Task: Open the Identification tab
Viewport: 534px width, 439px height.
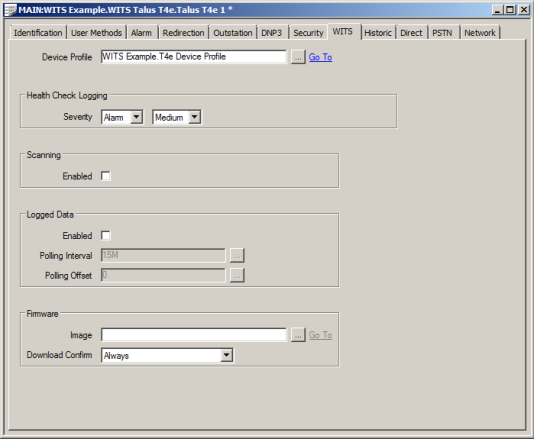Action: [38, 33]
